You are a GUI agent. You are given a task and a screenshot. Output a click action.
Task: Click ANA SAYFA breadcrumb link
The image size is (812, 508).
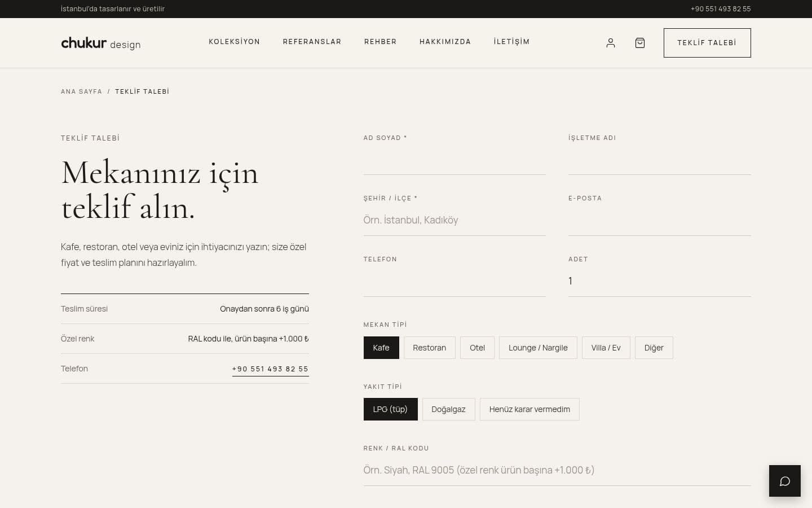82,91
